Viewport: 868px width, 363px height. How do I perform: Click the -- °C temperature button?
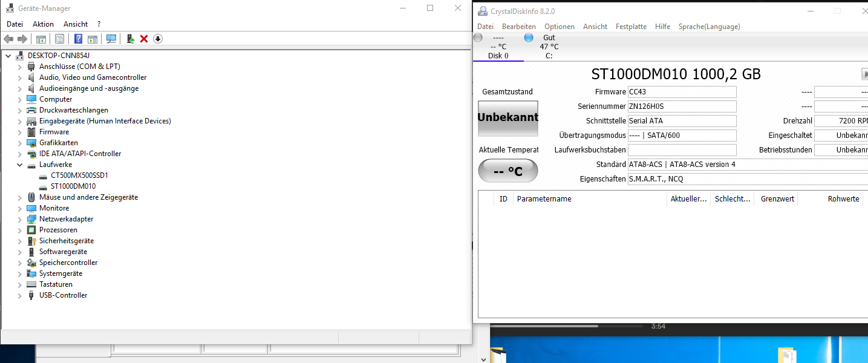click(x=507, y=171)
